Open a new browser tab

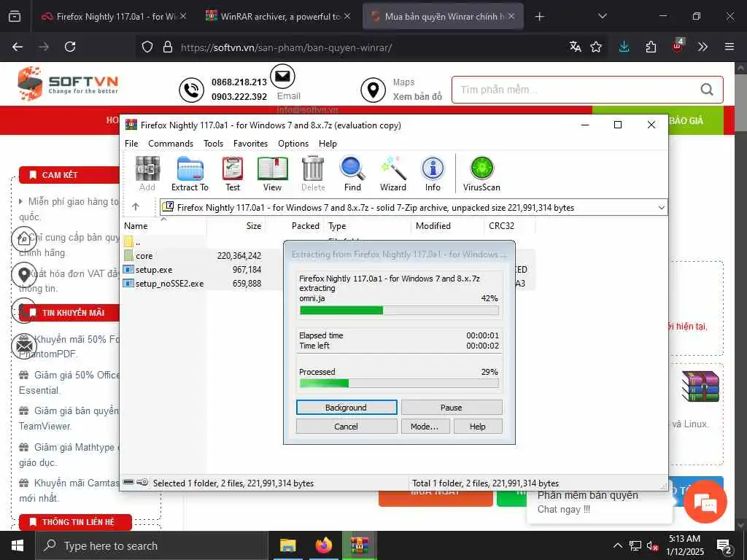(x=539, y=17)
